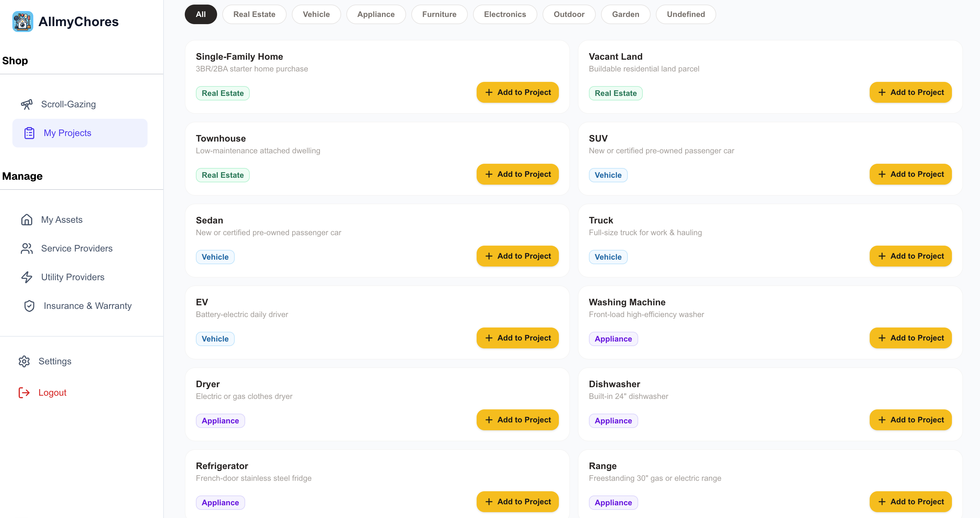Click plus icon on Townhouse card
The height and width of the screenshot is (518, 980).
[x=489, y=174]
